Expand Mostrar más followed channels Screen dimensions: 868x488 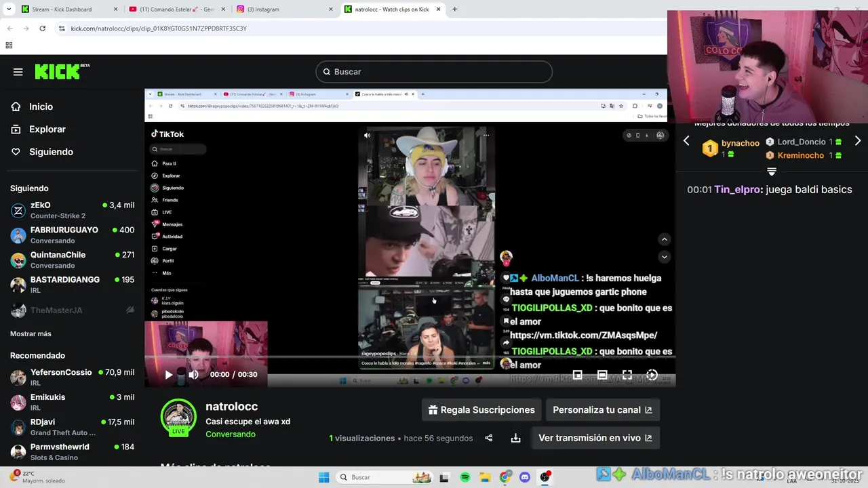point(31,333)
